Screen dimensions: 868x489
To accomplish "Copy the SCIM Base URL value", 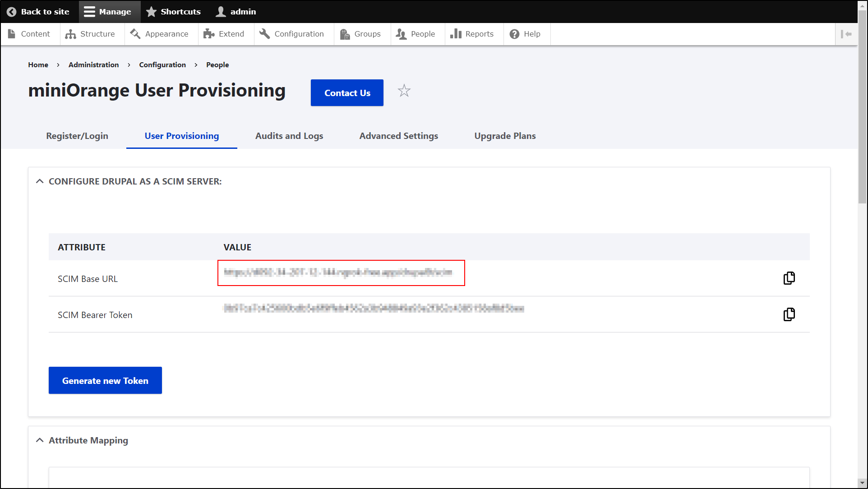I will click(x=789, y=278).
